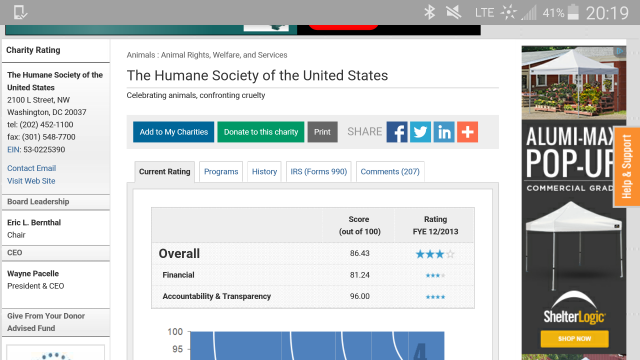Click Donate to this charity button
Screen dimensions: 640x360
(261, 132)
